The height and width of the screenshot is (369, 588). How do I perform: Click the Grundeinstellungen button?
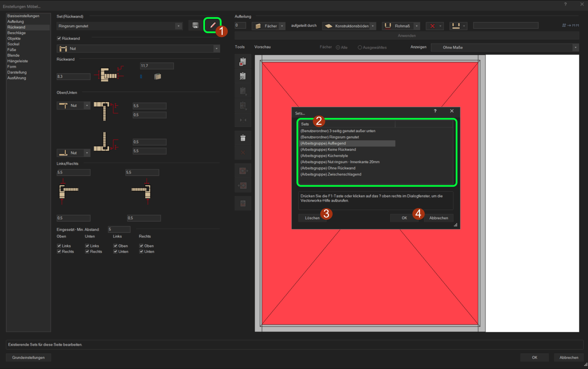[28, 358]
